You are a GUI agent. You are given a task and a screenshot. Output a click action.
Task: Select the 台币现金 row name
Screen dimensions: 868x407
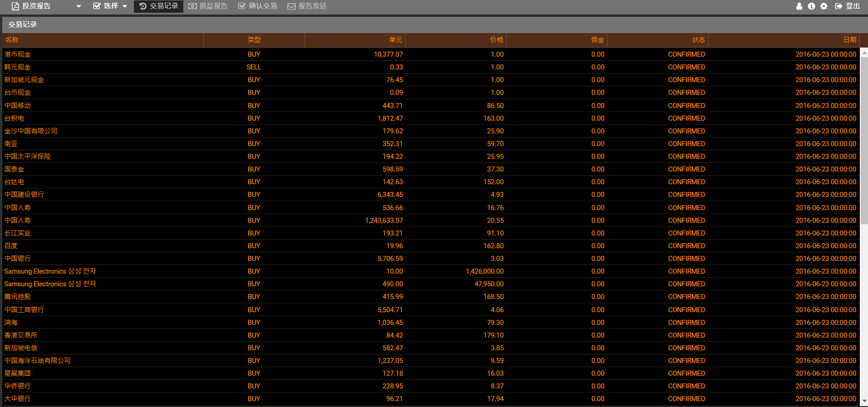[18, 93]
